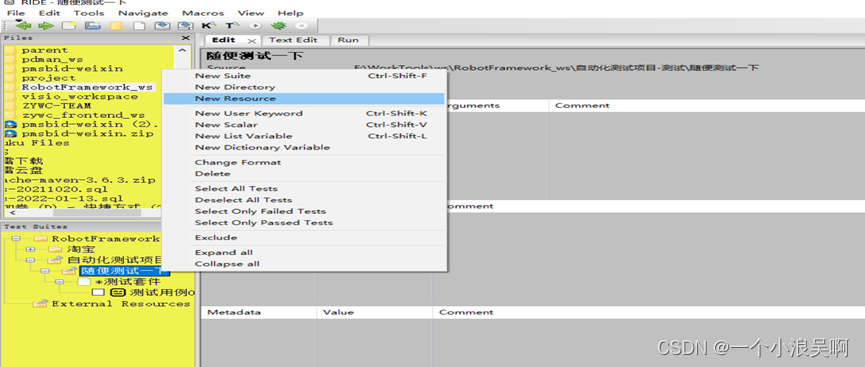The width and height of the screenshot is (865, 367).
Task: Click Expand all in context menu
Action: coord(305,252)
